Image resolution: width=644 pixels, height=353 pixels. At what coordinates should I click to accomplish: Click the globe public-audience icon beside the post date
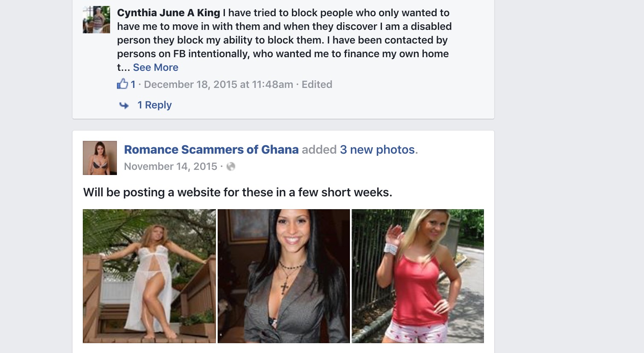click(231, 166)
